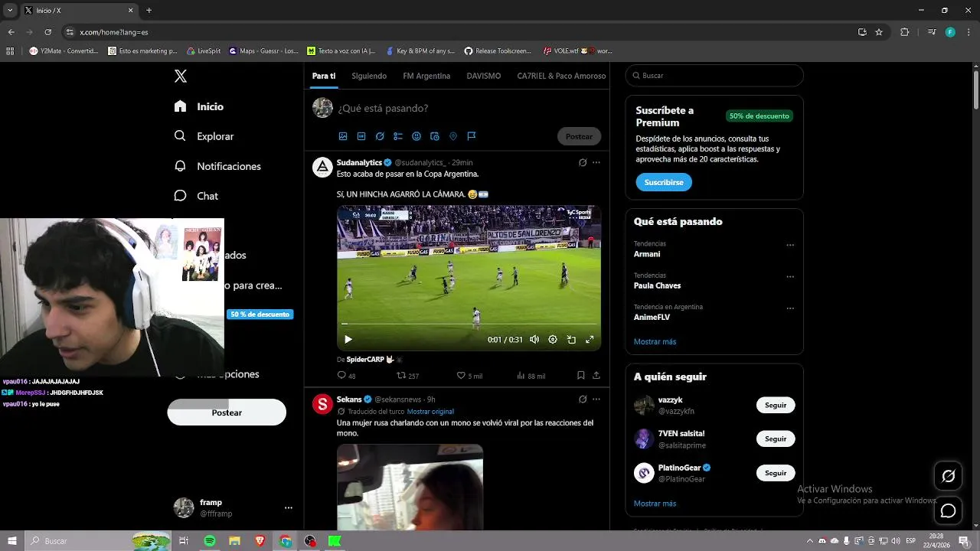980x551 pixels.
Task: Open Chat in the sidebar
Action: coord(196,196)
